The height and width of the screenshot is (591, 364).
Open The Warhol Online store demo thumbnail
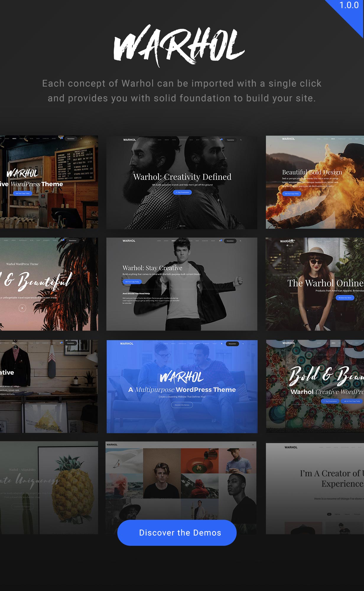click(x=315, y=284)
